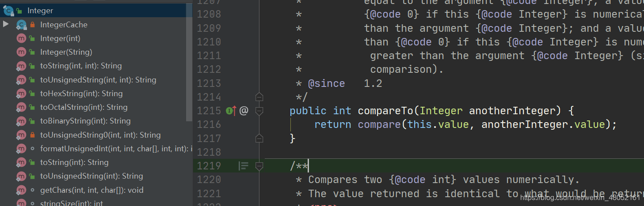The image size is (644, 206).
Task: Click the IntegerCache class icon
Action: click(21, 25)
